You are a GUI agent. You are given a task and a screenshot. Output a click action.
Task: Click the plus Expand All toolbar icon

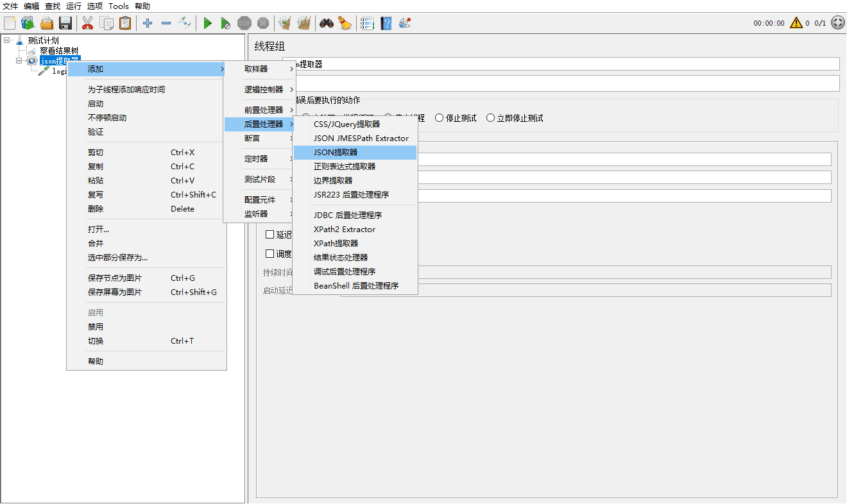coord(148,23)
